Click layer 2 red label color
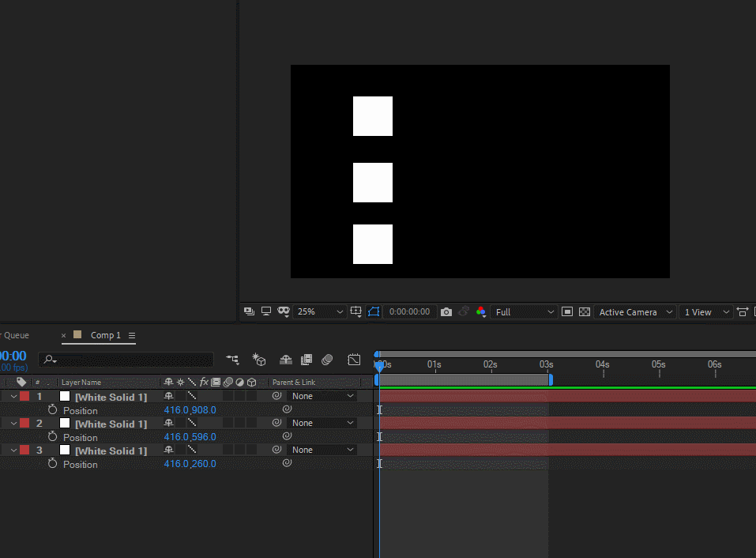756x558 pixels. tap(24, 423)
